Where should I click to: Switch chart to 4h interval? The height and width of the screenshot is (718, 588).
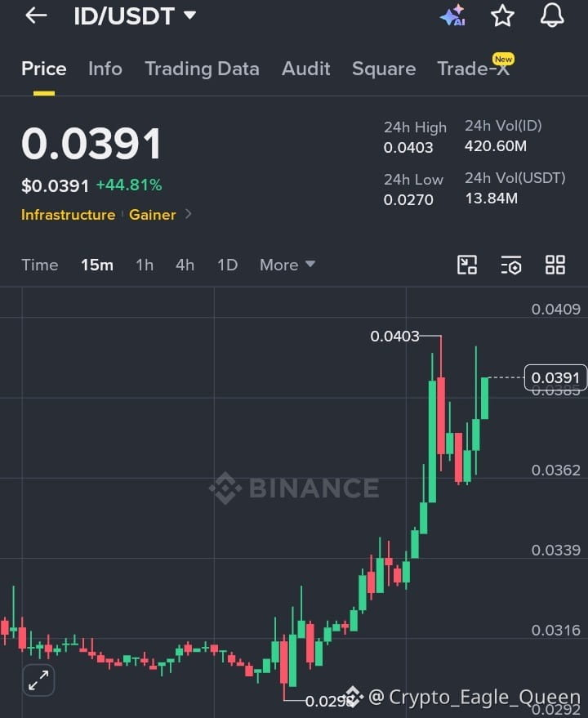point(185,265)
